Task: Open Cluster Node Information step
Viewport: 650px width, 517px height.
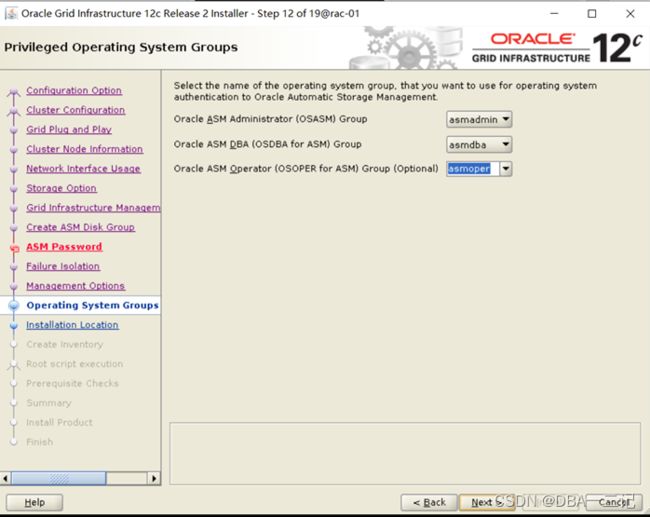Action: point(85,149)
